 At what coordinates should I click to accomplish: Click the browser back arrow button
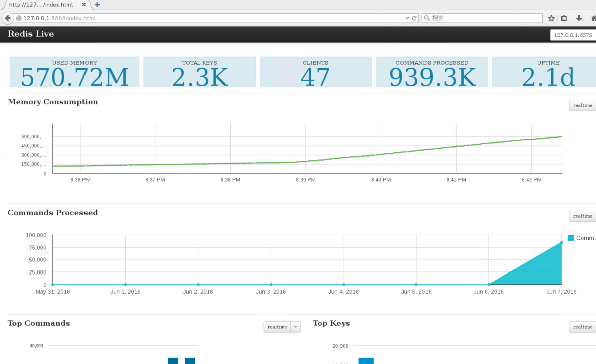coord(7,18)
